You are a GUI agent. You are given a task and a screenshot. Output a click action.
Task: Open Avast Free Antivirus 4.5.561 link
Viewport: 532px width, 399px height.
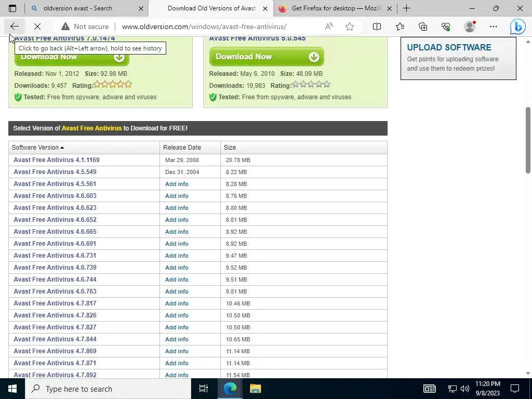[x=55, y=183]
